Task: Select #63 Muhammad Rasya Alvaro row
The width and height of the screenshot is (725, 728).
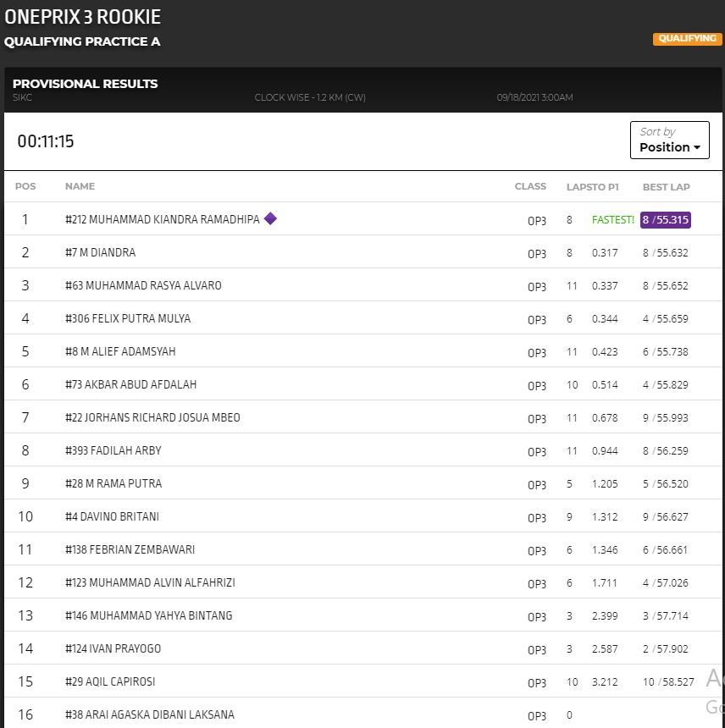Action: [143, 285]
